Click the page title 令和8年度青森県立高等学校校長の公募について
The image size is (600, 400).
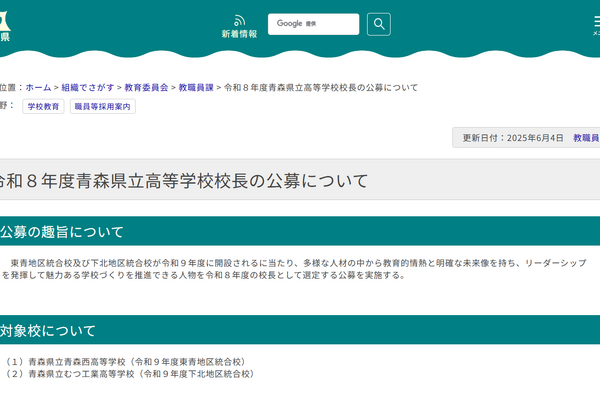[185, 181]
